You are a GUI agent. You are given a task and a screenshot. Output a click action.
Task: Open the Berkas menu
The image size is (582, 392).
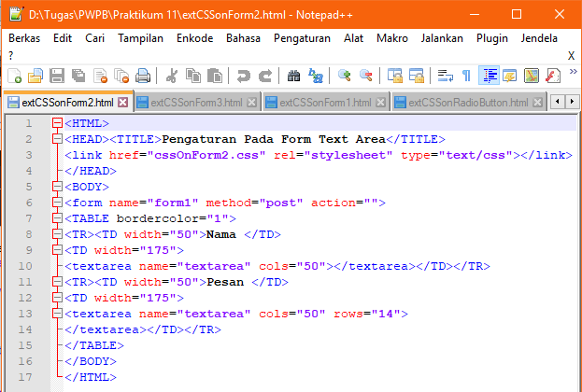point(24,38)
